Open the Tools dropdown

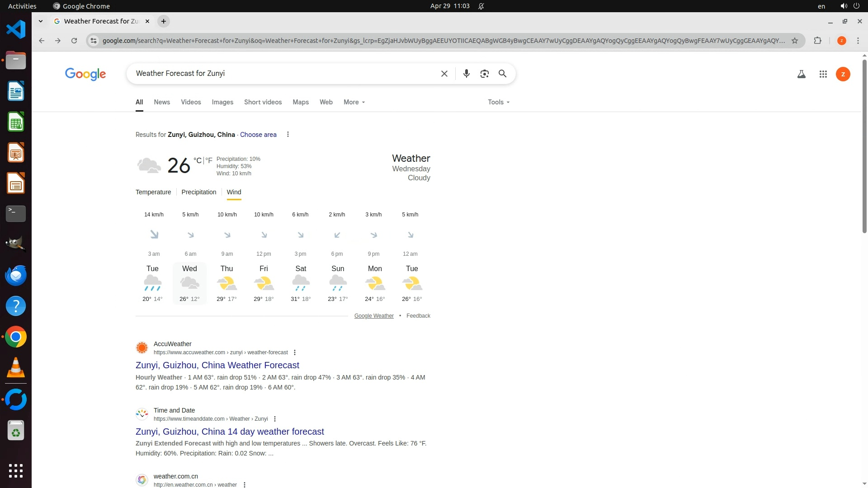click(x=498, y=102)
